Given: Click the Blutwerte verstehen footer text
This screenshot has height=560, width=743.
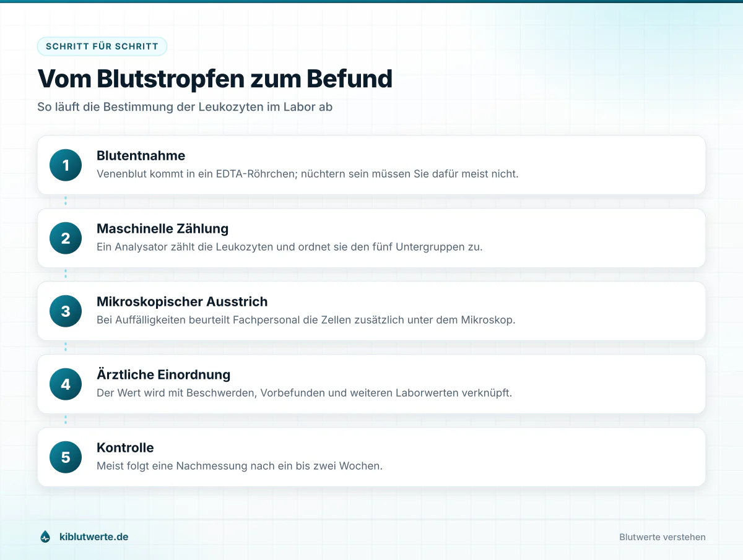Looking at the screenshot, I should click(x=663, y=537).
